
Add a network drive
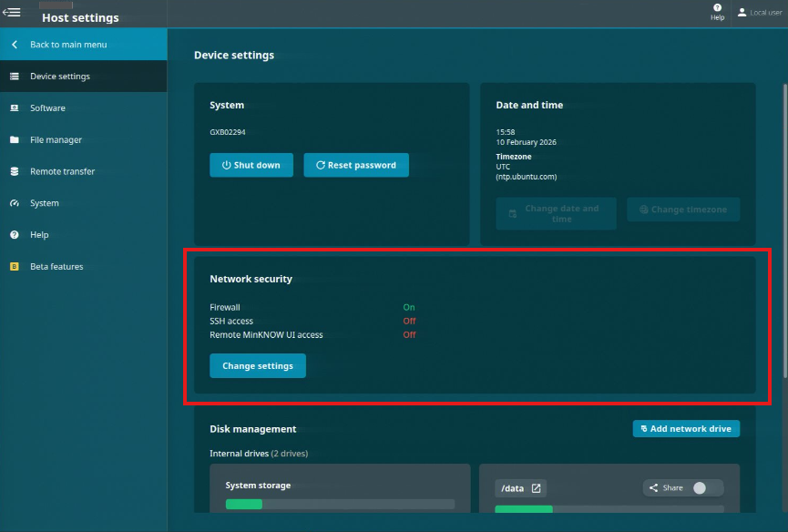click(x=686, y=428)
